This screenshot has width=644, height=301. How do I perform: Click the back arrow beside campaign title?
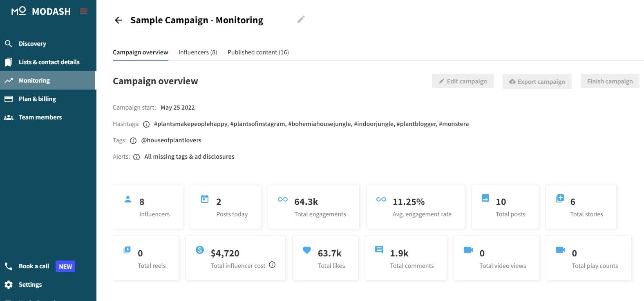pos(119,20)
